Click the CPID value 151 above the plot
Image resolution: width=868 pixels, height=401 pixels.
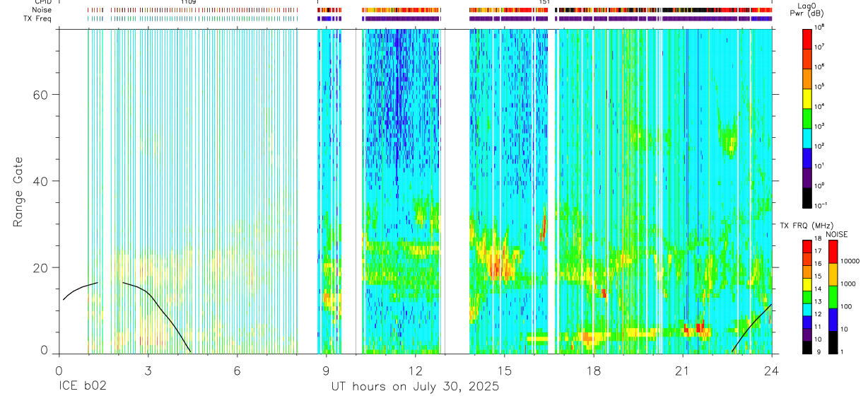pos(544,2)
